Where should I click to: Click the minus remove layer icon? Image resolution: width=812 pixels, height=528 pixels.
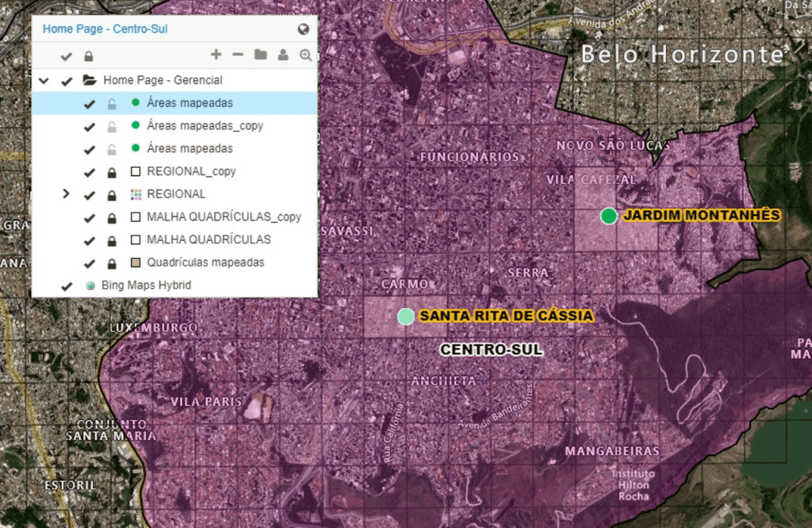point(238,55)
